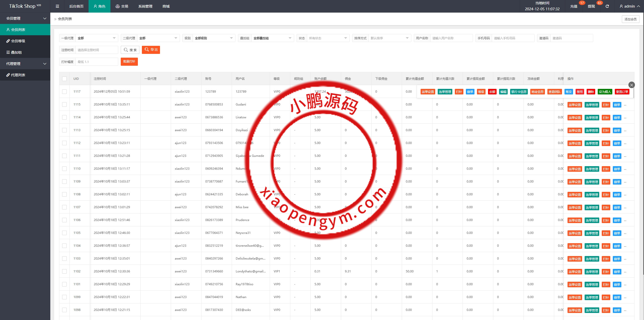Check the checkbox for UID 1117
644x320 pixels.
64,92
